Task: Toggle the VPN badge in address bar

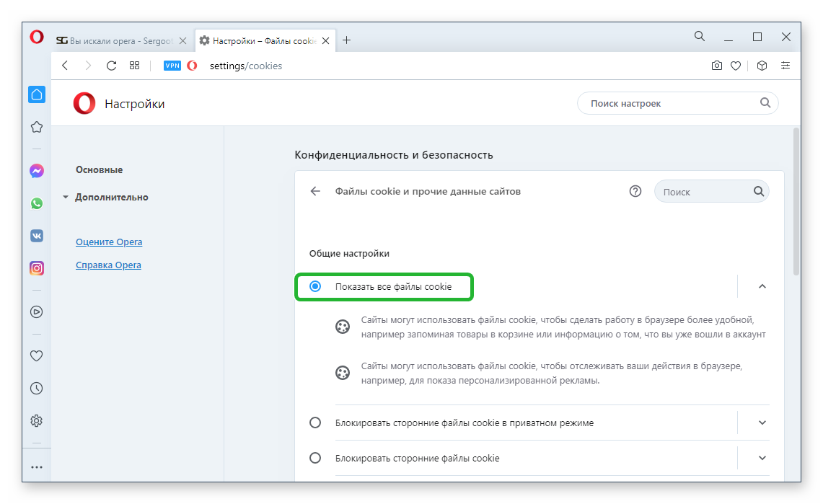Action: pos(172,66)
